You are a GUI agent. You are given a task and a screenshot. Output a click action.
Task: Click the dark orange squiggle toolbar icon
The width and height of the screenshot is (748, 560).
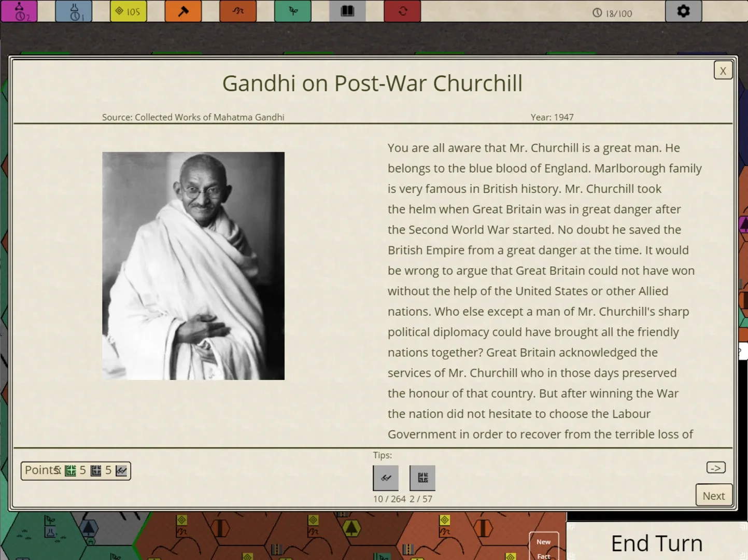[238, 11]
